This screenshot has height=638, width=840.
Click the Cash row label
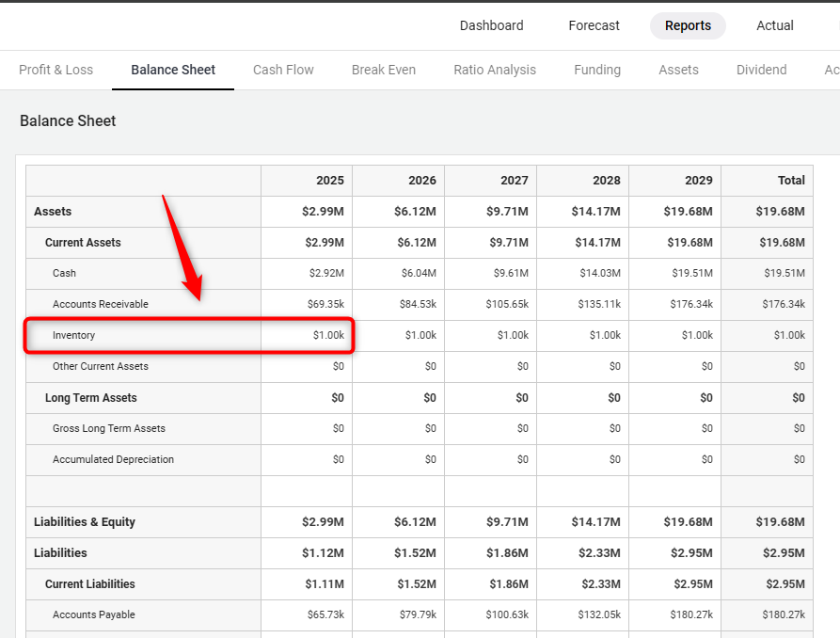[64, 274]
